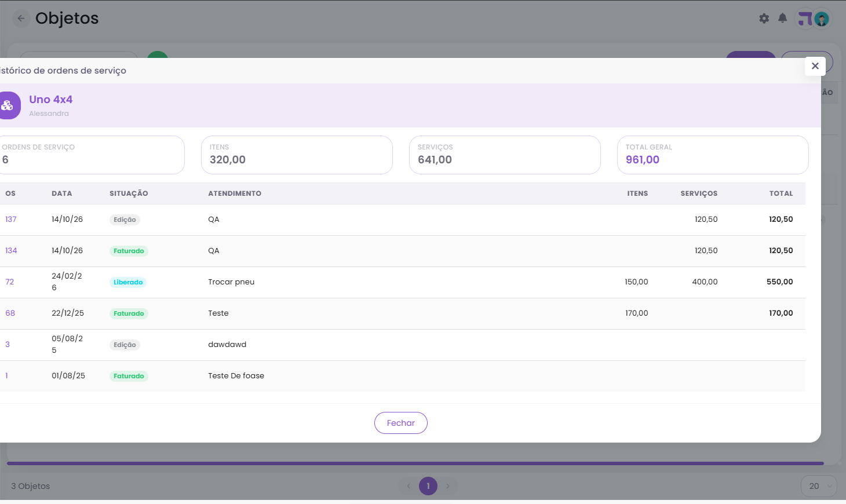
Task: Click the SERVIÇOS column header
Action: pyautogui.click(x=699, y=193)
